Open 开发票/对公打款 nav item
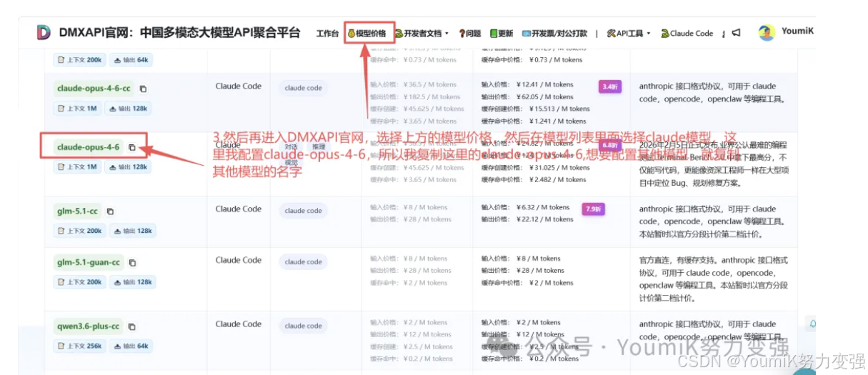 coord(554,34)
